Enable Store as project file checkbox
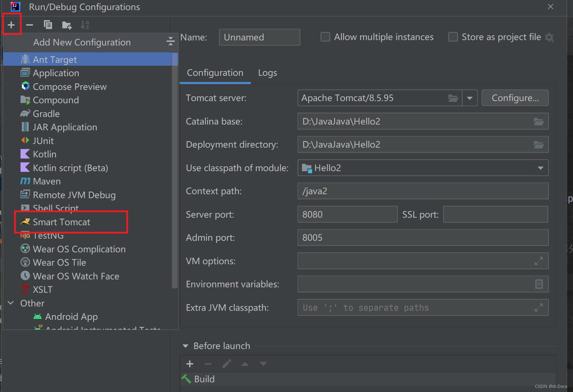This screenshot has width=573, height=392. [453, 37]
